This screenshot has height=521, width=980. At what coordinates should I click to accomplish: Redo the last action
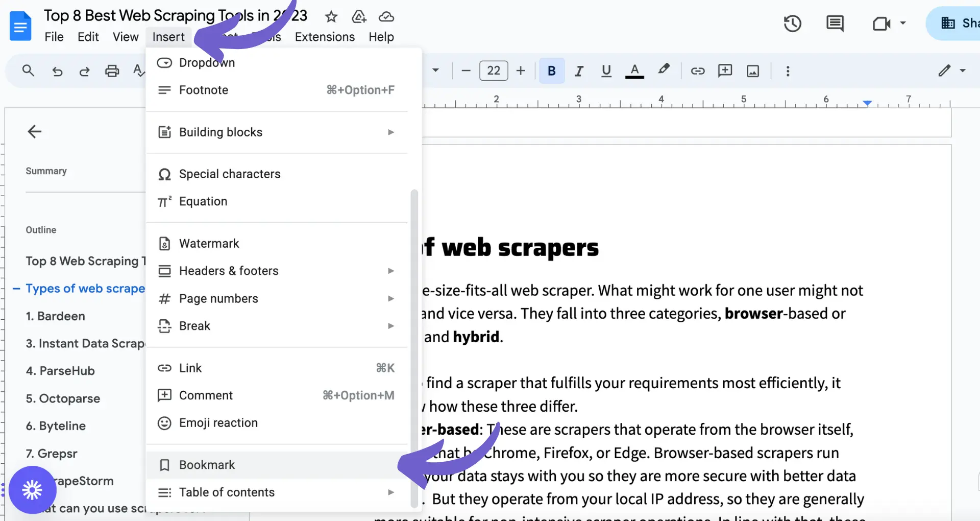[84, 71]
